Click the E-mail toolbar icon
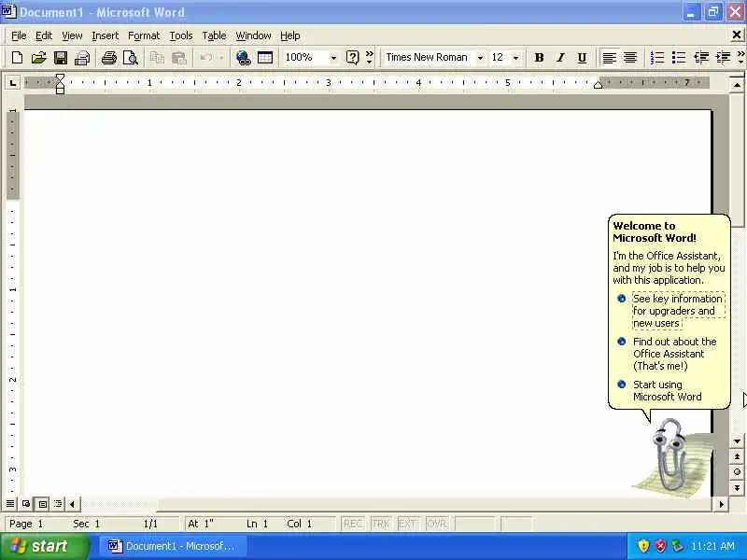The image size is (747, 560). [x=82, y=58]
